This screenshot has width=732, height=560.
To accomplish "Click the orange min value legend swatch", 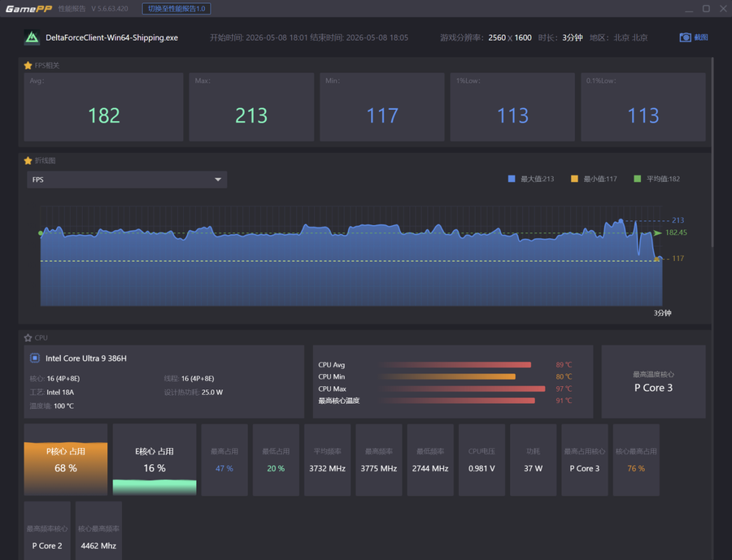I will [574, 179].
